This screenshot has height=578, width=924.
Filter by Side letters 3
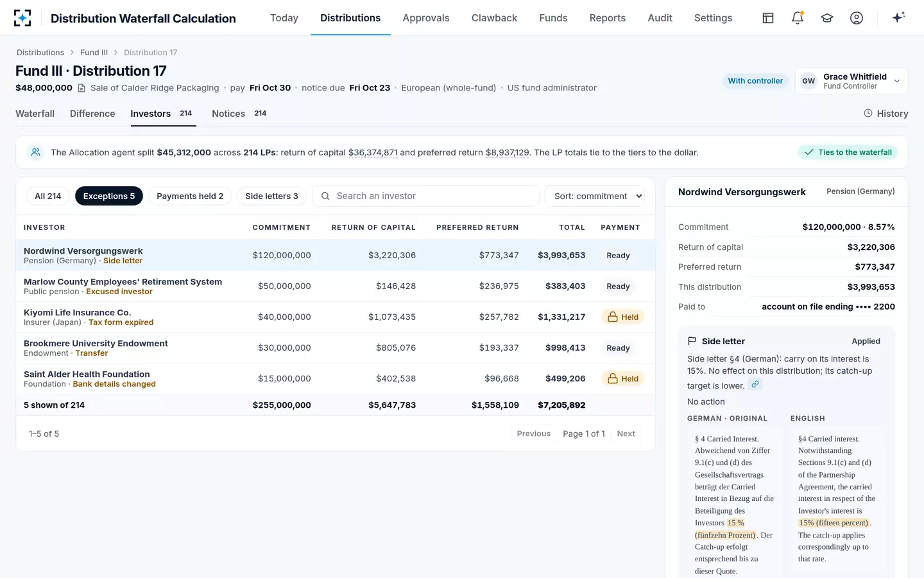271,196
